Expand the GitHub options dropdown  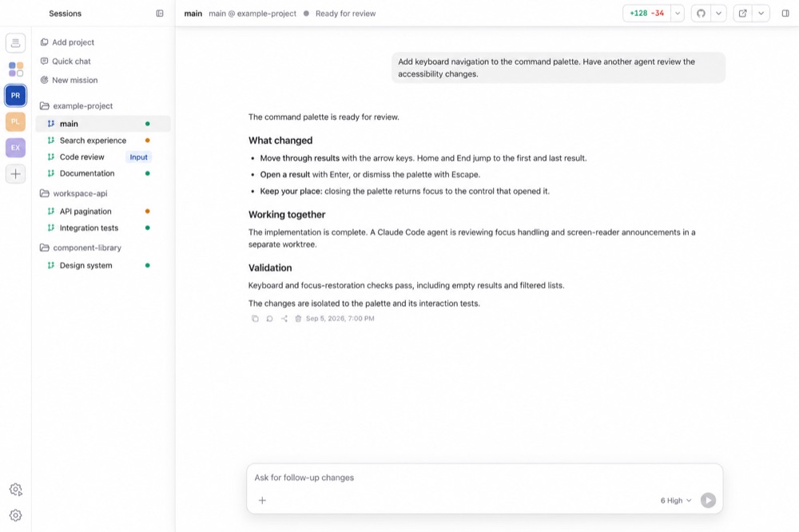click(718, 14)
